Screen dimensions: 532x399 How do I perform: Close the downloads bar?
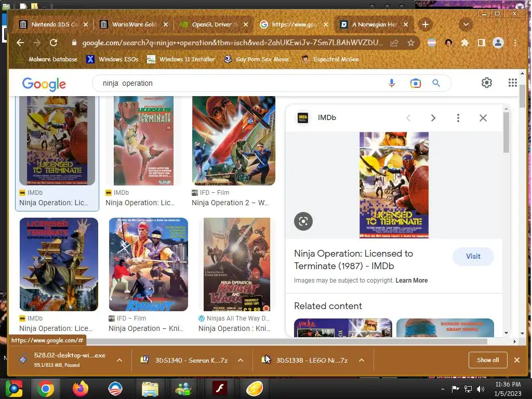click(x=517, y=361)
